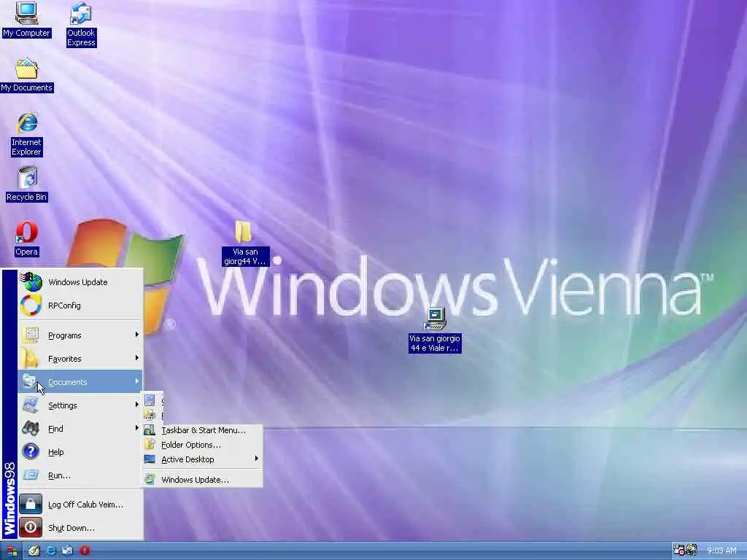Image resolution: width=747 pixels, height=560 pixels.
Task: Click the Start button on the taskbar
Action: pos(10,551)
